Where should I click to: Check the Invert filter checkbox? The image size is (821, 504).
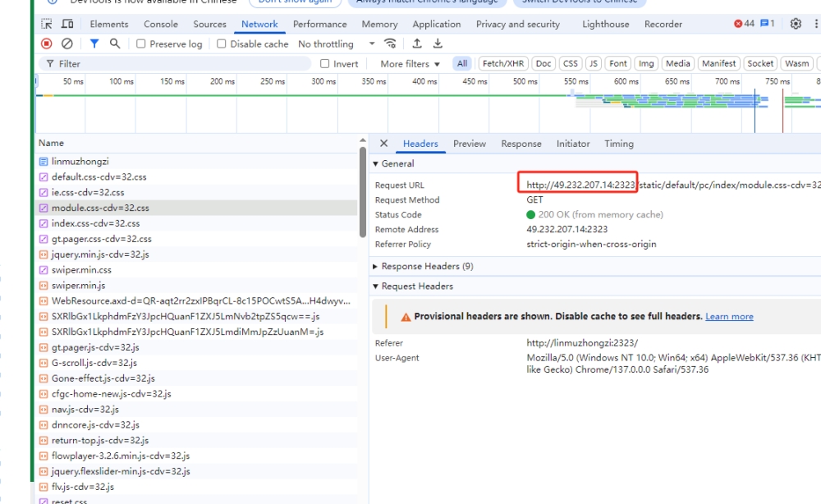click(324, 63)
